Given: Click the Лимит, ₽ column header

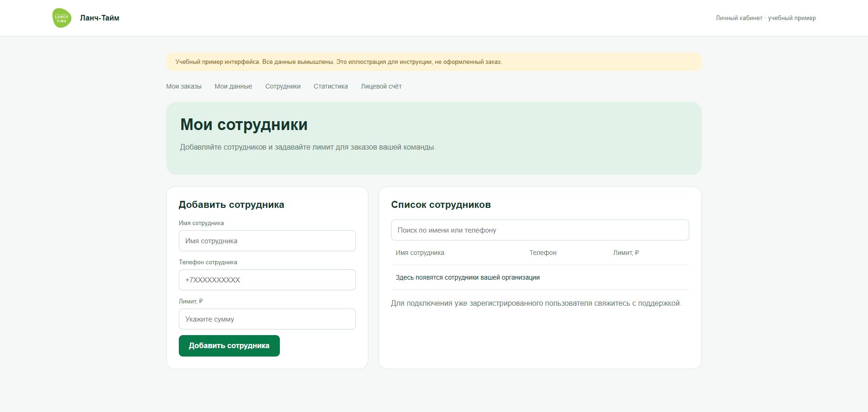Looking at the screenshot, I should (x=626, y=253).
